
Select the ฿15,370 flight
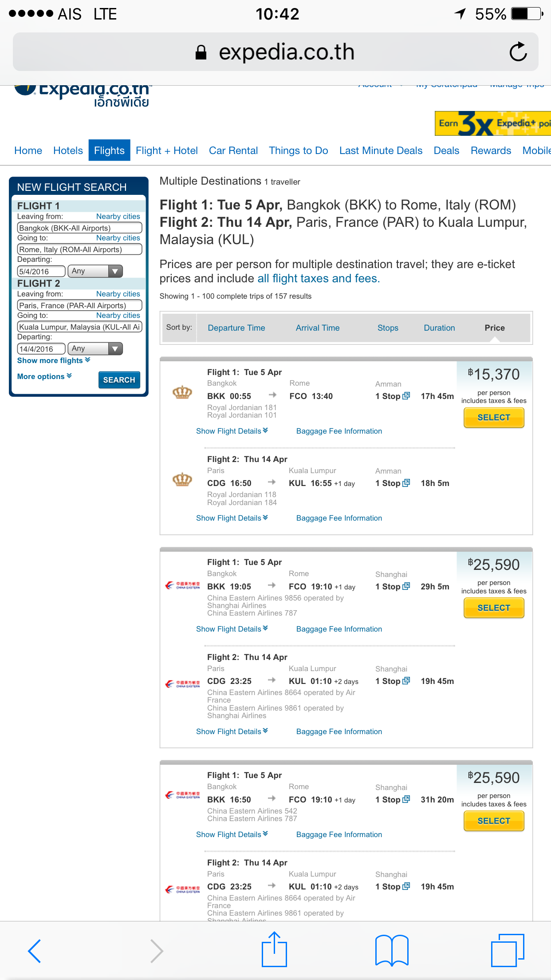494,418
